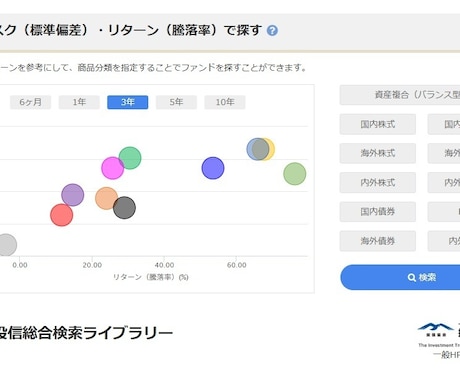460x380 pixels.
Task: Click the 20.00 axis label
Action: point(92,265)
